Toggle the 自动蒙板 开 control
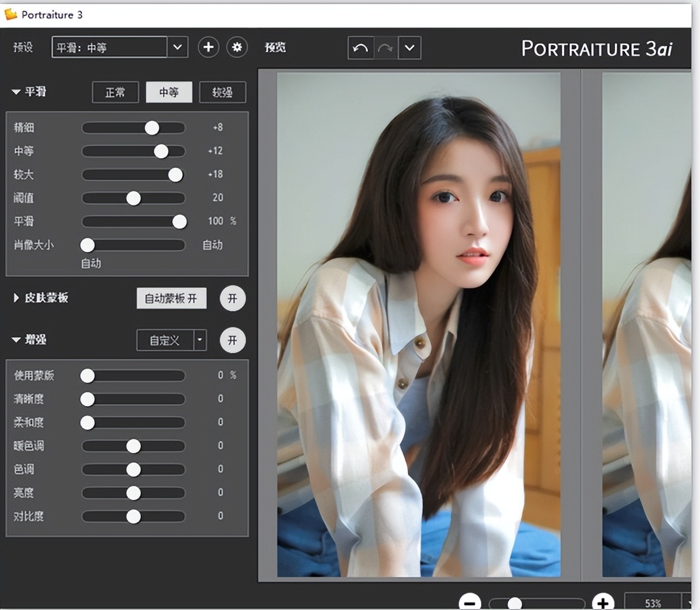Screen dimensions: 700x610 point(171,298)
